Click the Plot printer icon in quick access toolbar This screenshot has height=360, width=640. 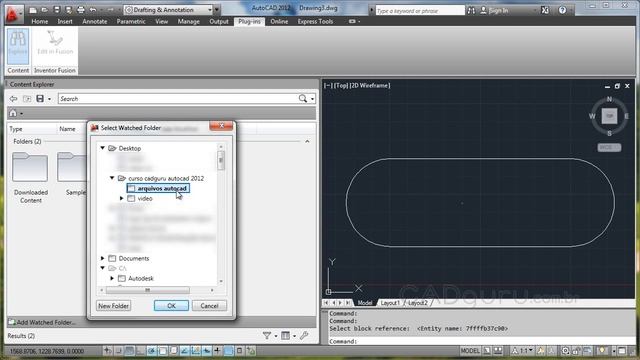point(81,10)
